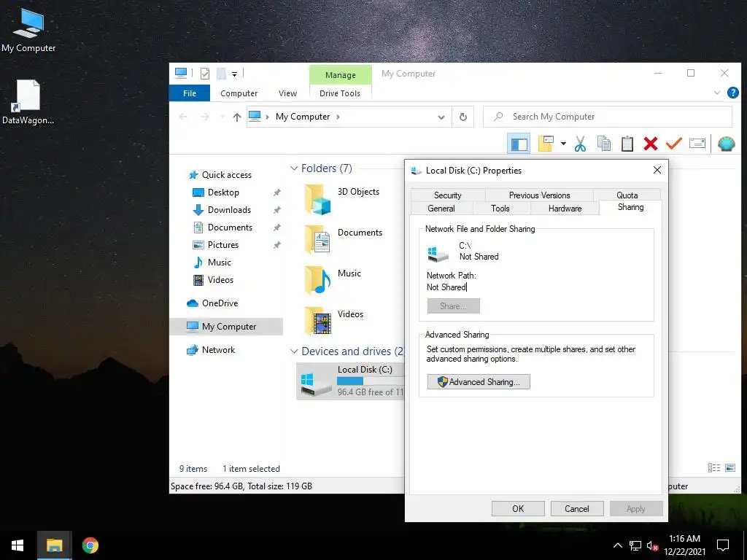This screenshot has width=747, height=560.
Task: Open the notification center icon
Action: 723,545
